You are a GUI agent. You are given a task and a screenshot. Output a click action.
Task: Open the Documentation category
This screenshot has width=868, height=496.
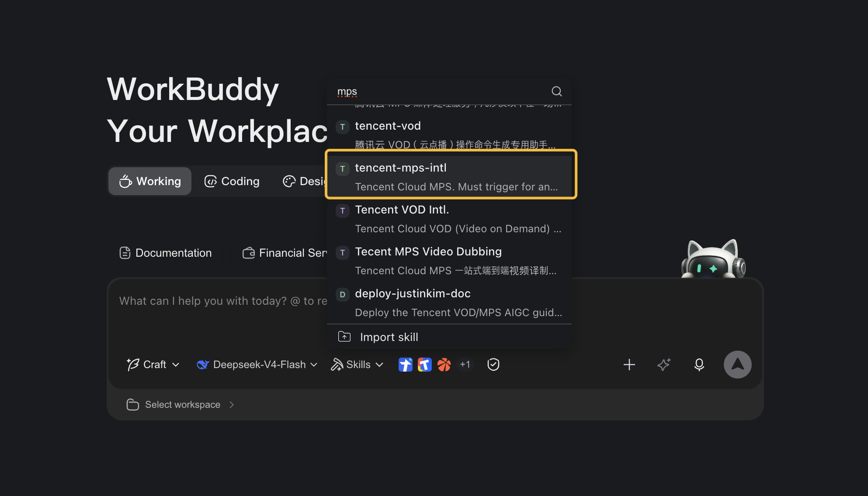point(166,253)
